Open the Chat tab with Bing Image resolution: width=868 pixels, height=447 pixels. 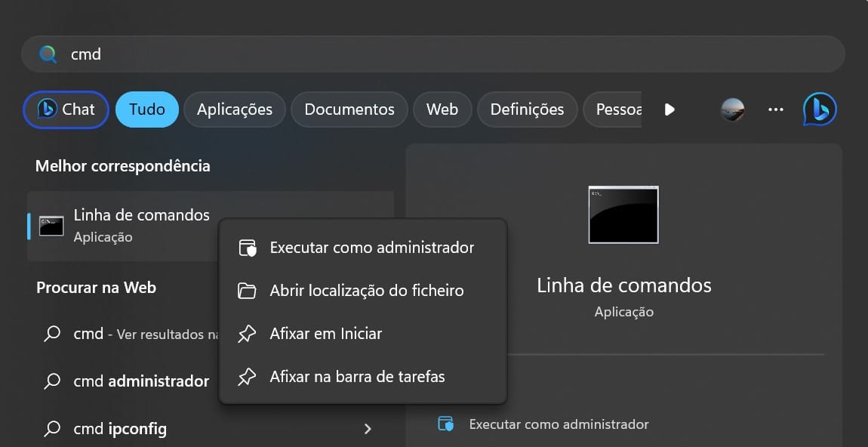coord(66,109)
